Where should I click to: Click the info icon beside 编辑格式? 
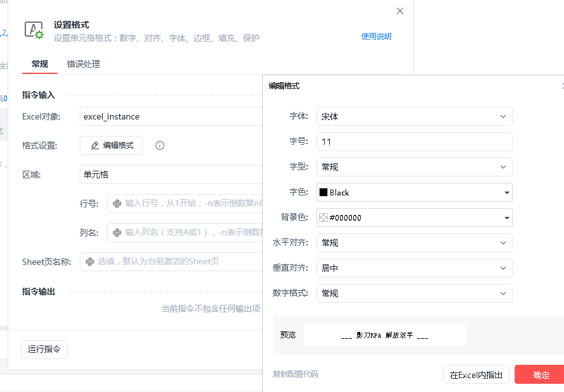pyautogui.click(x=160, y=145)
